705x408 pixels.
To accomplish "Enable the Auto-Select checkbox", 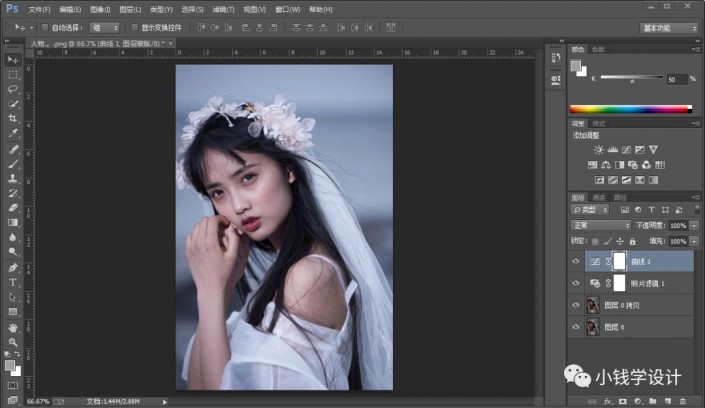I will tap(45, 27).
